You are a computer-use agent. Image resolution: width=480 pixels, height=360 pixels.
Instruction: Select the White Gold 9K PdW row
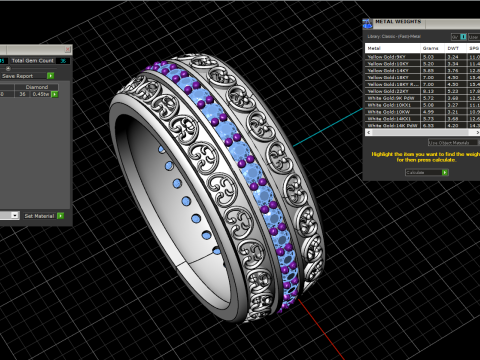coord(423,98)
